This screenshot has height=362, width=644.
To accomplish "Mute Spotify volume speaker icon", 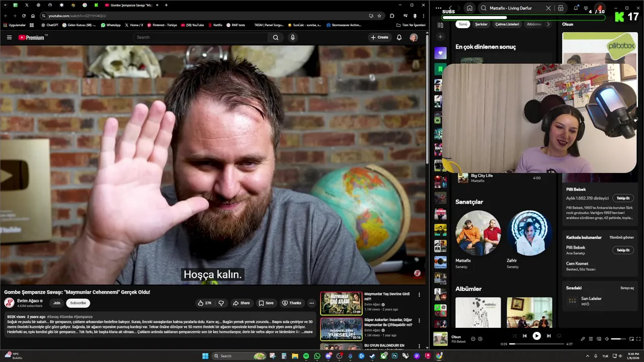I will tap(607, 339).
